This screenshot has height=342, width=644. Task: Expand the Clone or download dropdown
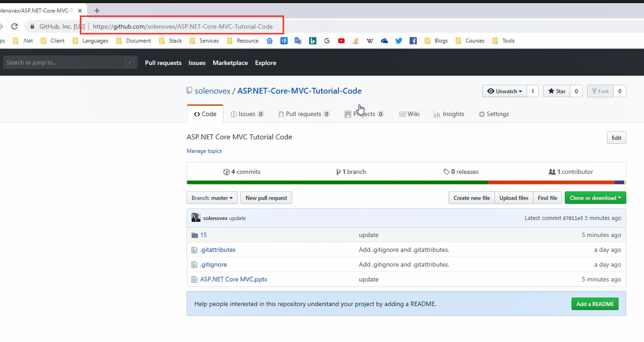click(595, 198)
